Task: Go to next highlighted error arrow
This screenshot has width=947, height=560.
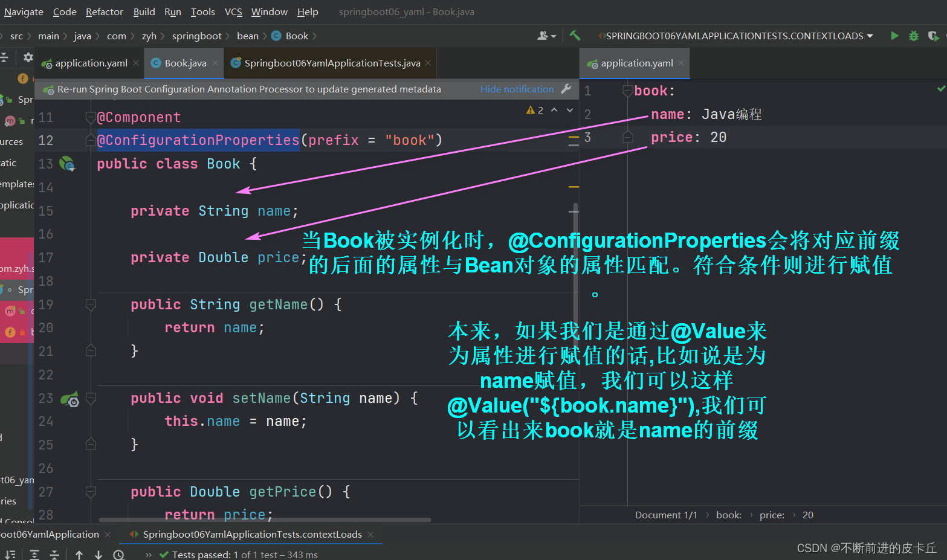Action: [x=570, y=110]
